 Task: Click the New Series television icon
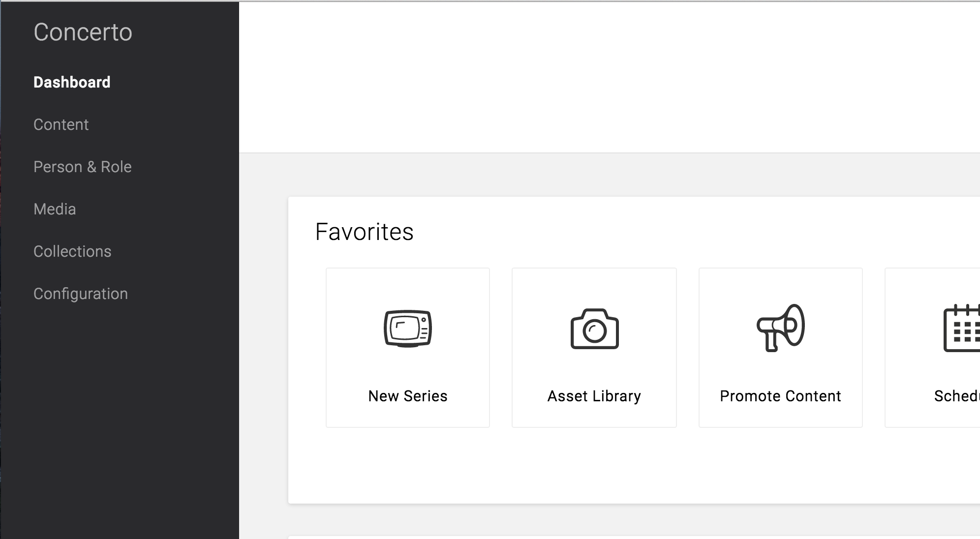(407, 329)
